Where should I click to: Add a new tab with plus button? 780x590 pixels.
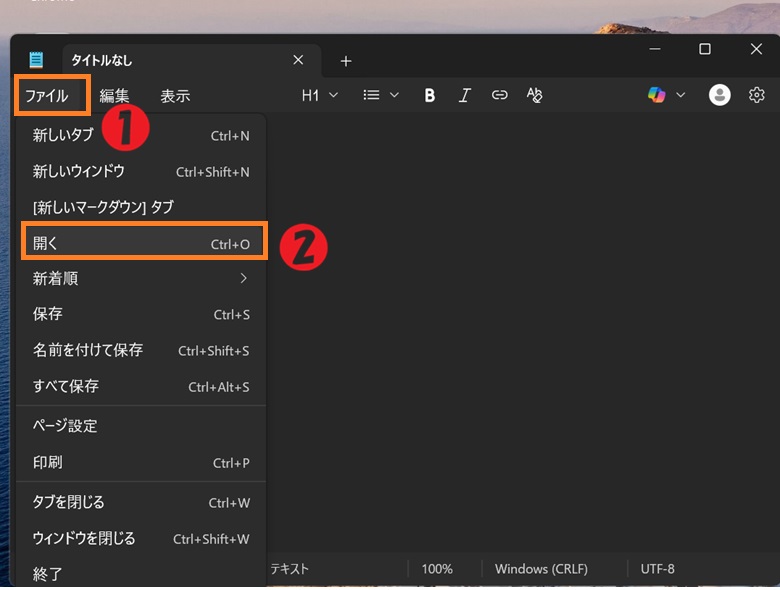[346, 61]
